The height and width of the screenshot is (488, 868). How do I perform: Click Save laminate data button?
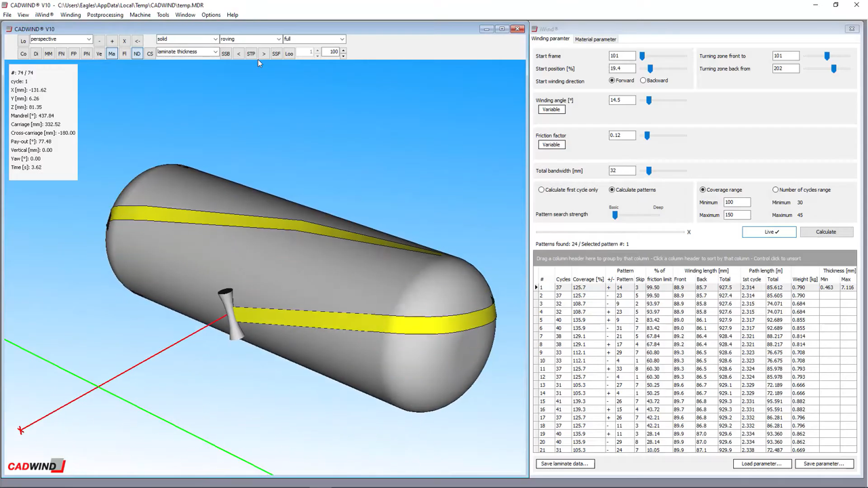tap(565, 464)
